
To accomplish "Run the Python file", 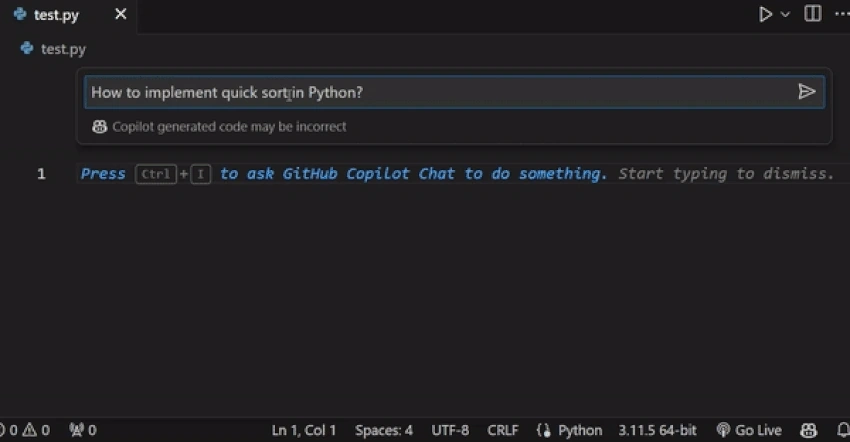I will [x=765, y=14].
